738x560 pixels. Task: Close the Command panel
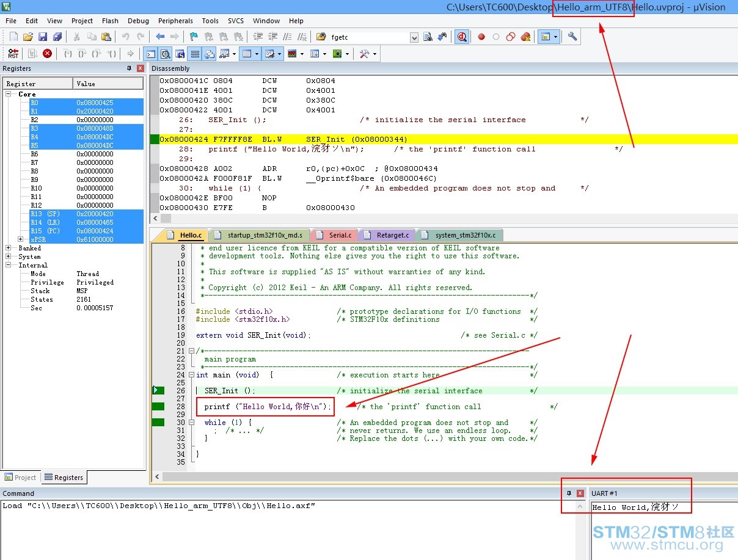[580, 493]
